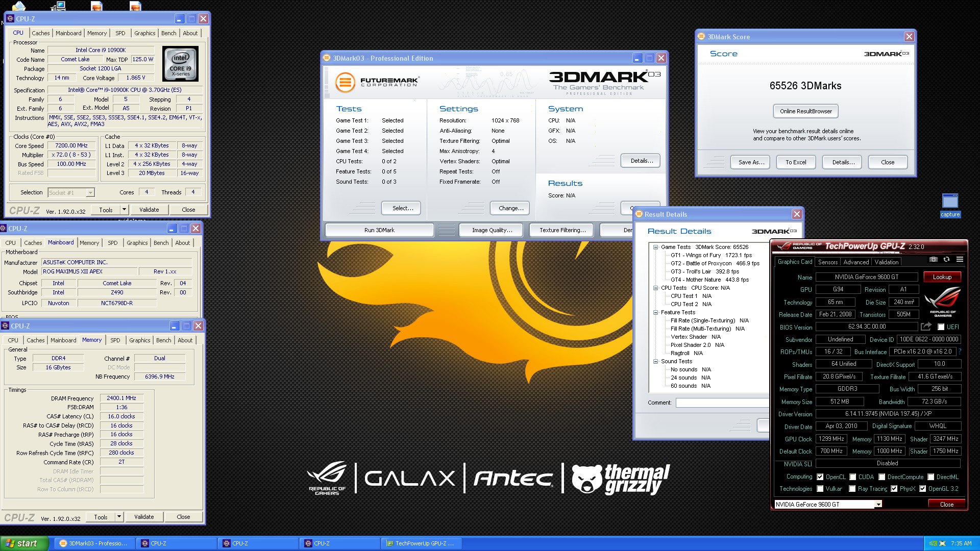
Task: Click Online ResultBrowser button
Action: [805, 111]
